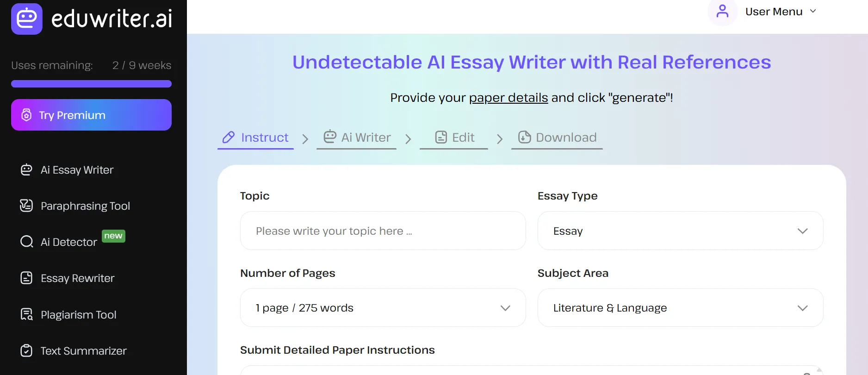868x375 pixels.
Task: Click the Try Premium button
Action: tap(91, 115)
